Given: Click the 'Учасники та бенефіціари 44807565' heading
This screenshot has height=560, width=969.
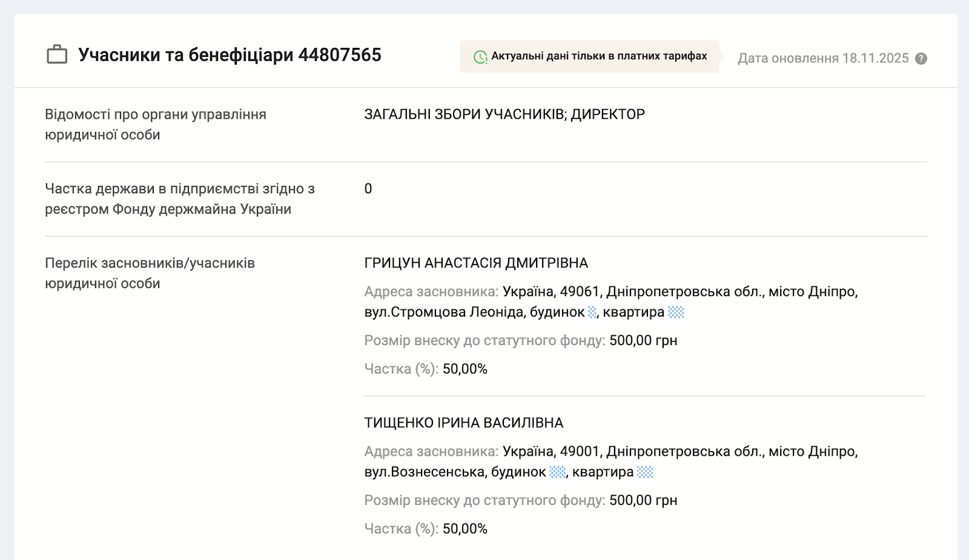Looking at the screenshot, I should (230, 55).
